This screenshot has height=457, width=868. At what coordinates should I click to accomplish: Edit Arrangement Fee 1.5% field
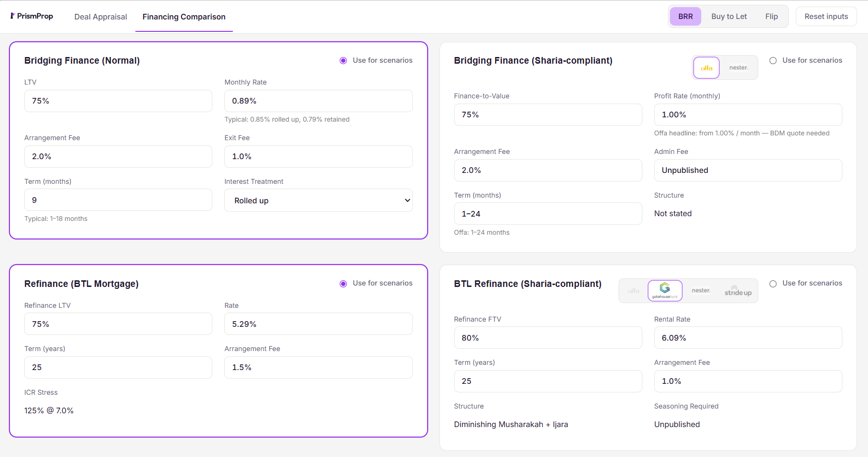tap(318, 367)
